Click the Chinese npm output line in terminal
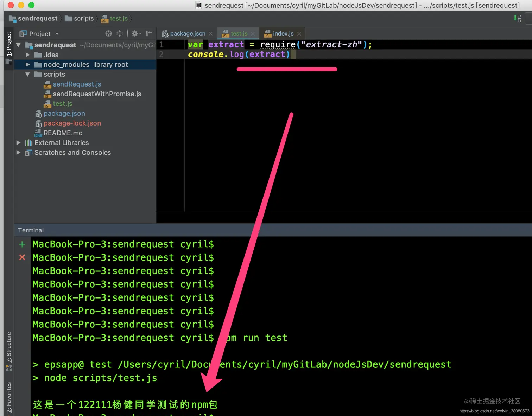This screenshot has width=532, height=416. pyautogui.click(x=125, y=404)
